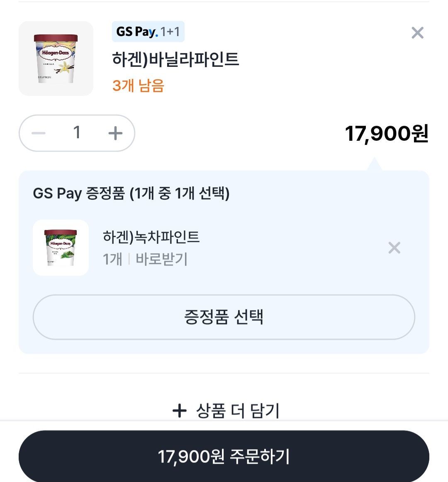
Task: Click the quantity value field showing 1
Action: tap(77, 133)
